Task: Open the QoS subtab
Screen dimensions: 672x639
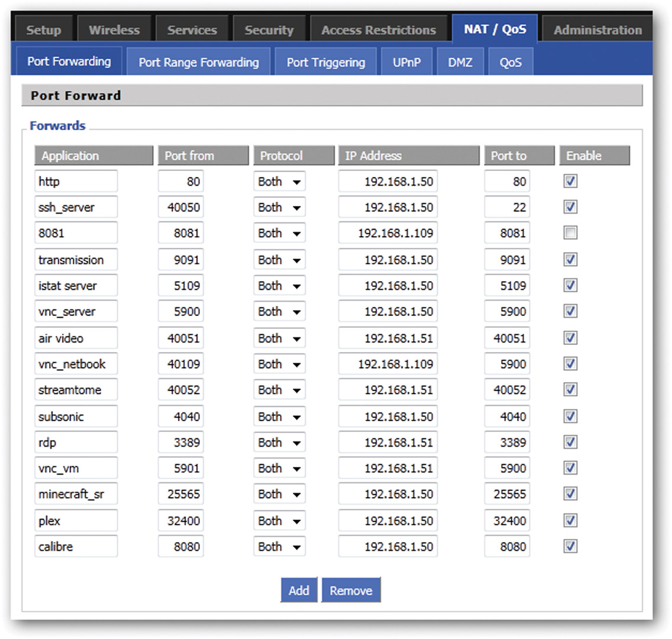Action: [x=510, y=61]
